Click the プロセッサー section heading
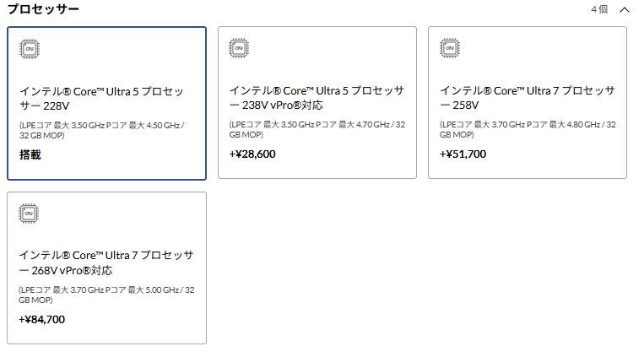644x357 pixels. [x=43, y=9]
